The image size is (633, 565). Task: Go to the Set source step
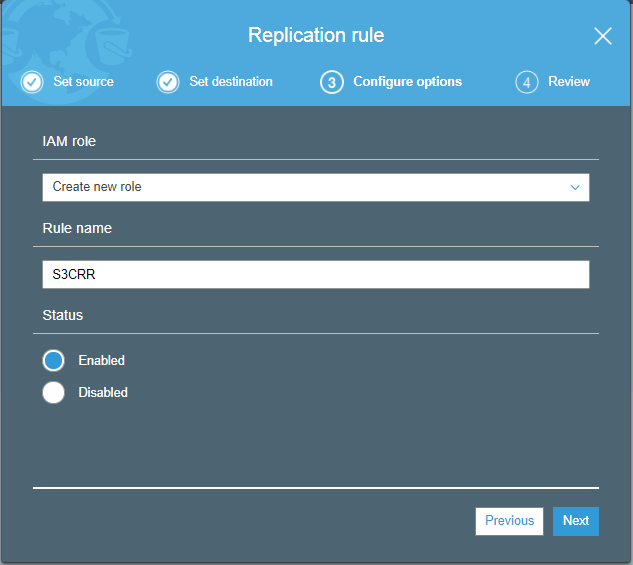click(x=84, y=82)
